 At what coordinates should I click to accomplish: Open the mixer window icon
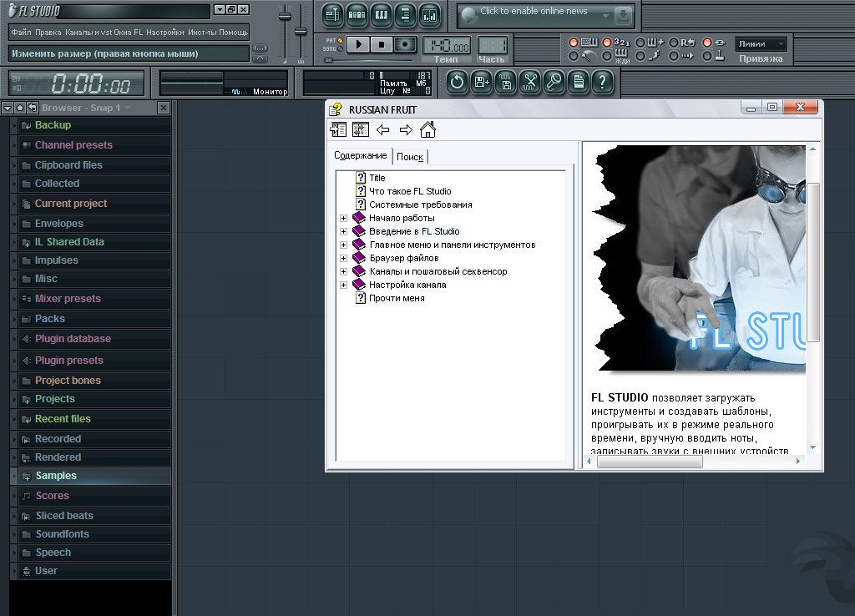click(x=429, y=14)
